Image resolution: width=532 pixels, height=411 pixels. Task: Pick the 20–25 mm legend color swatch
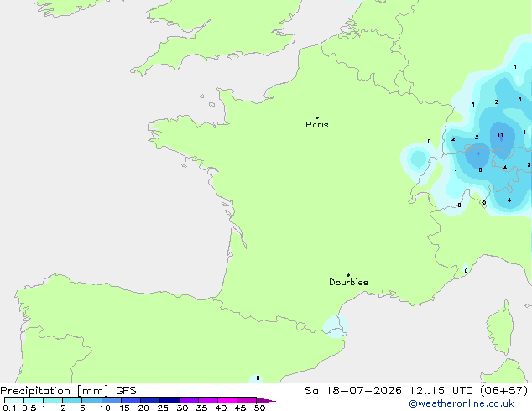(150, 400)
